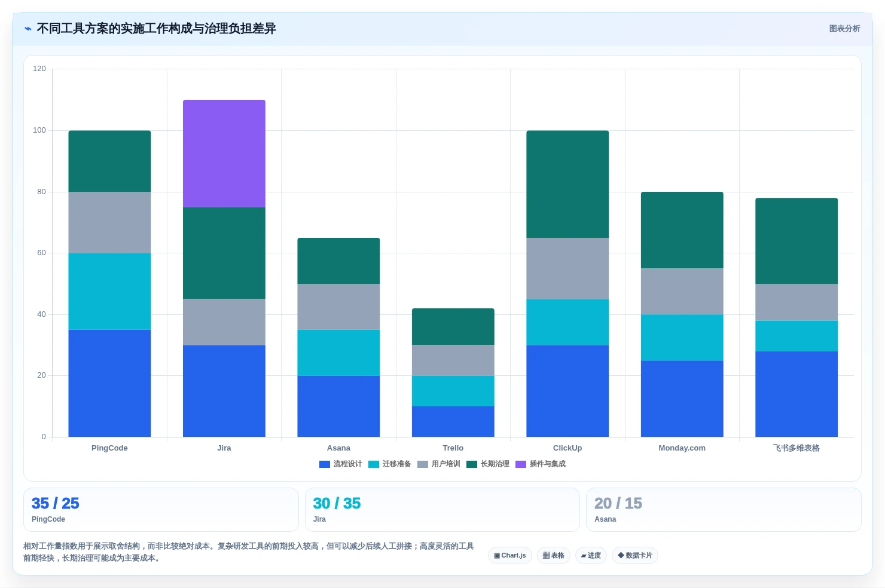
Task: Click the cyan 迁移准备 segment of Trello bar
Action: click(453, 391)
